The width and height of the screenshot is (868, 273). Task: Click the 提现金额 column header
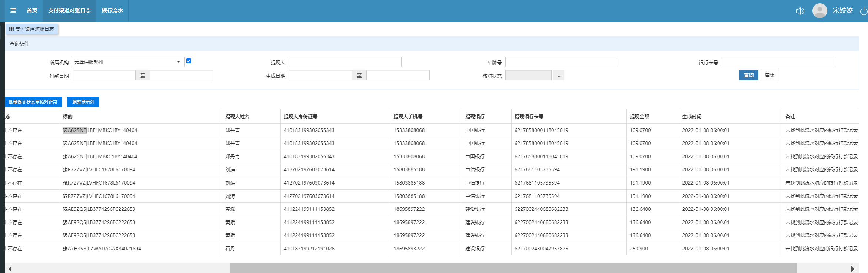(639, 117)
